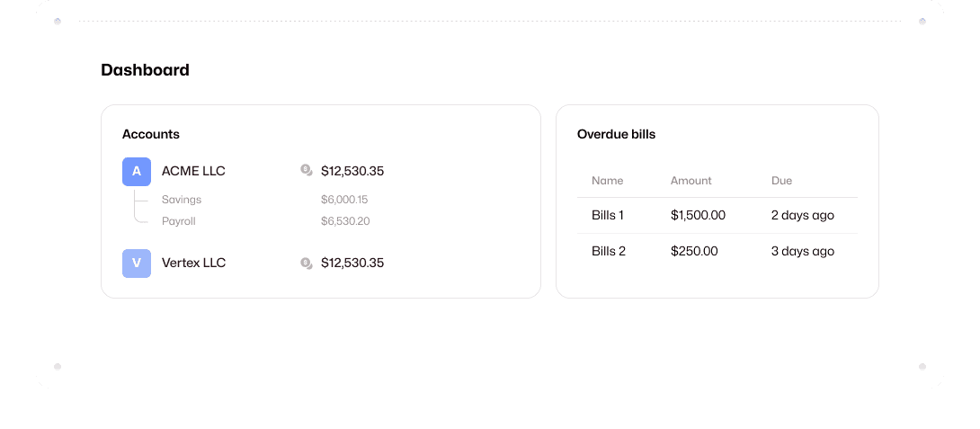Click the Accounts panel heading
The image size is (980, 429).
[151, 134]
